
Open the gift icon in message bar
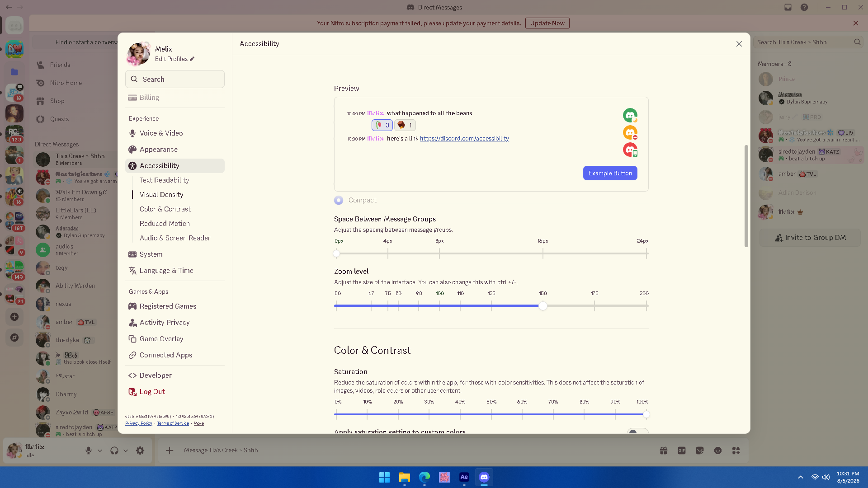(x=664, y=450)
